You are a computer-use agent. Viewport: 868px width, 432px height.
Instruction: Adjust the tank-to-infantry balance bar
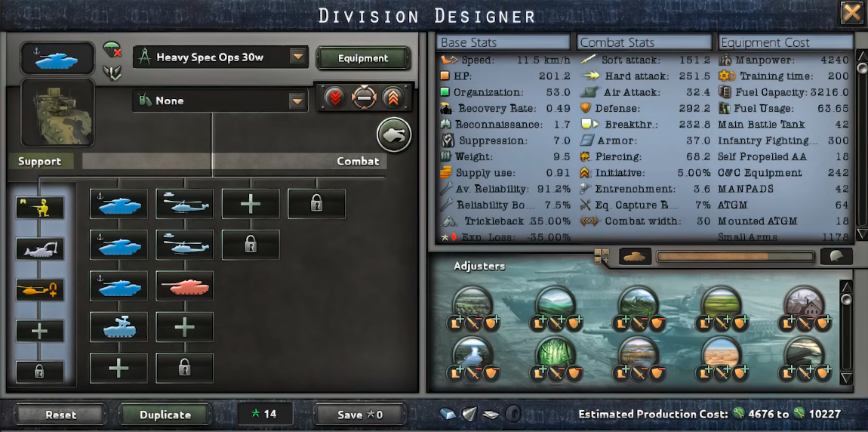click(x=735, y=257)
